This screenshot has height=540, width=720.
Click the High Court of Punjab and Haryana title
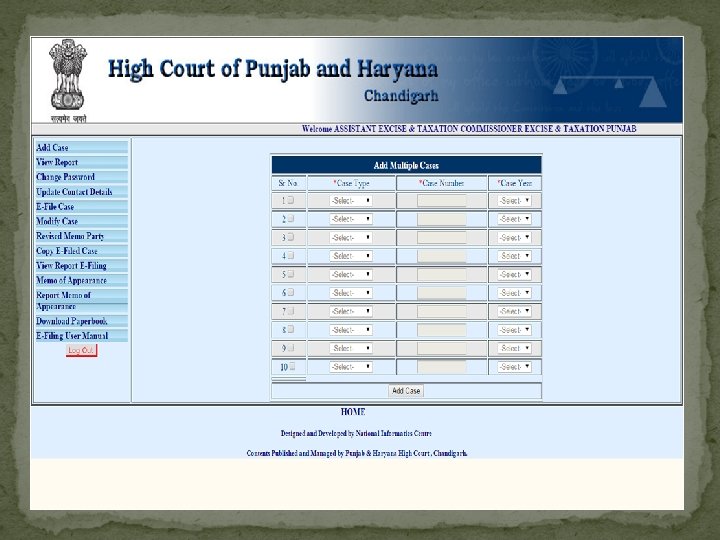(273, 69)
